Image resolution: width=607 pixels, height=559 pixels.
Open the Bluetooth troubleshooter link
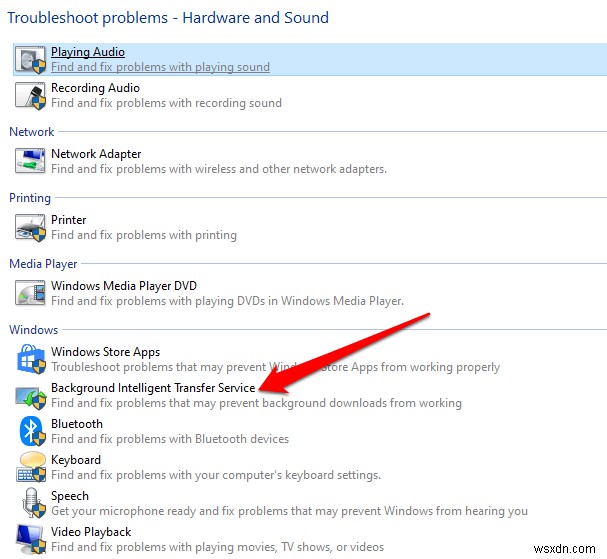coord(77,424)
